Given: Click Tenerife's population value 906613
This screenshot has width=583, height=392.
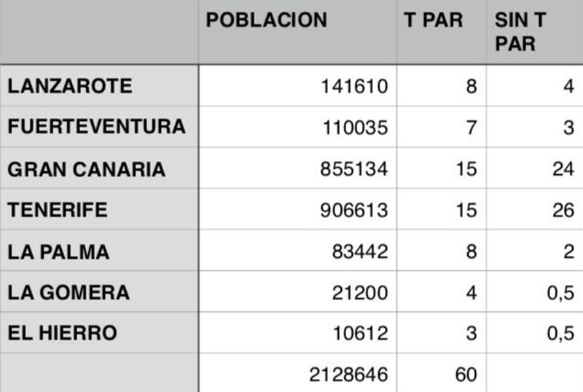Looking at the screenshot, I should [354, 211].
